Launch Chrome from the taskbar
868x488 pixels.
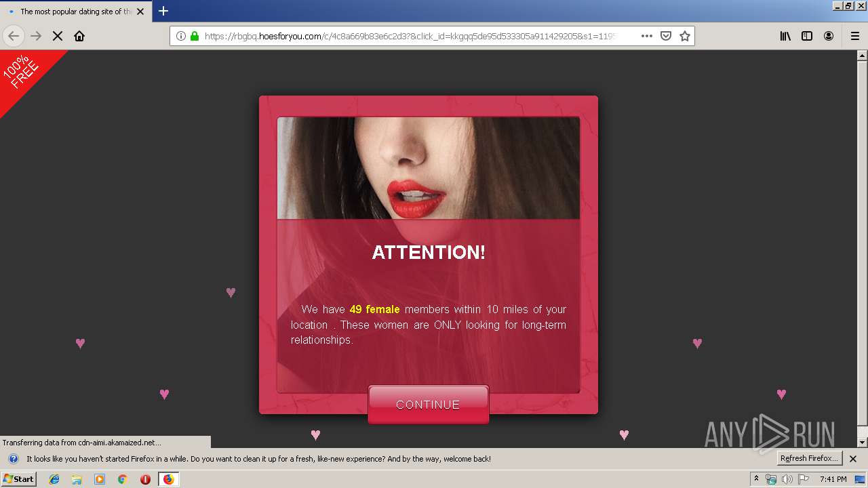pos(122,479)
